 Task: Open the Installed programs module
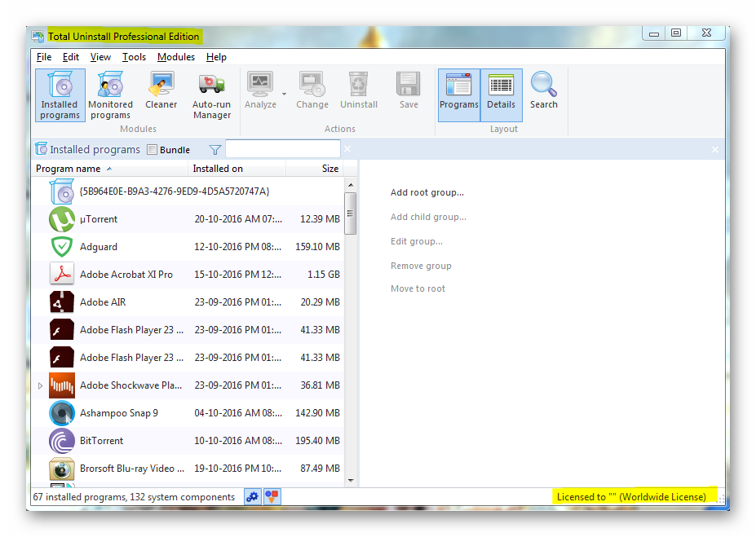click(60, 95)
